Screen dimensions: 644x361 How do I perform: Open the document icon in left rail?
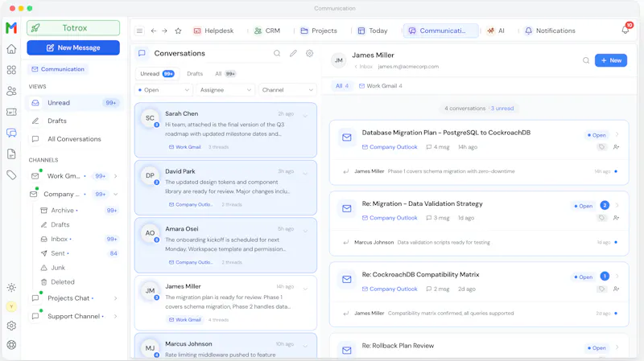click(11, 154)
